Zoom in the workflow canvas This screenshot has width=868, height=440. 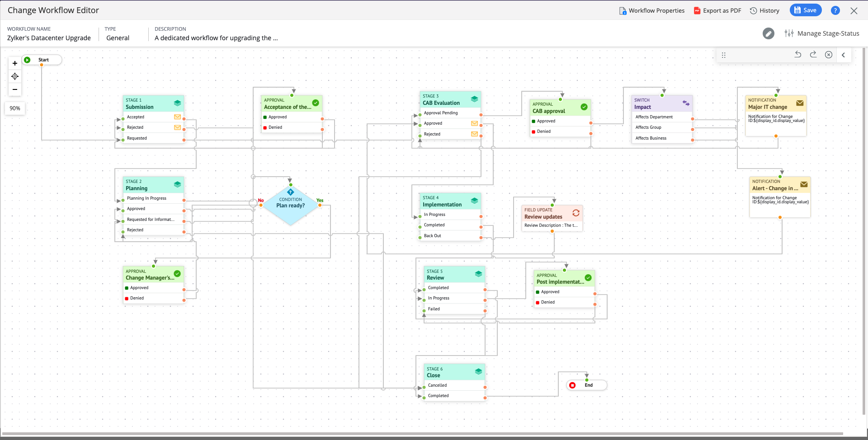15,63
